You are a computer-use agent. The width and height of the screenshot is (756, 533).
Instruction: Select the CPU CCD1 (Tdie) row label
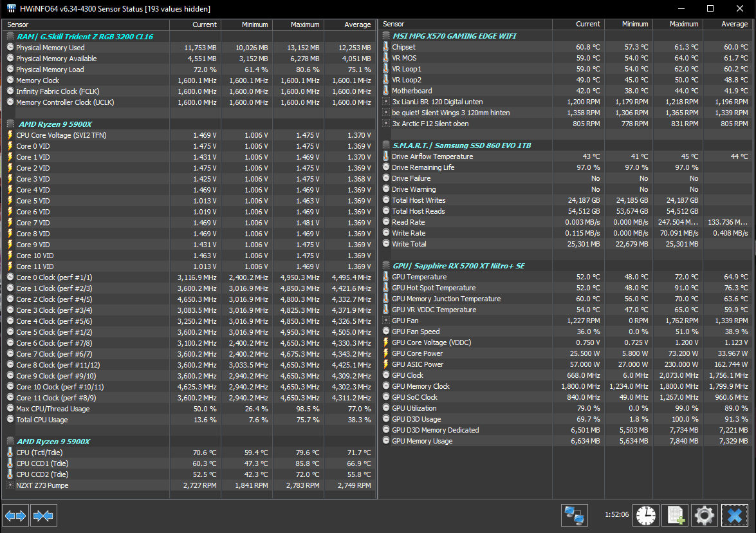42,463
